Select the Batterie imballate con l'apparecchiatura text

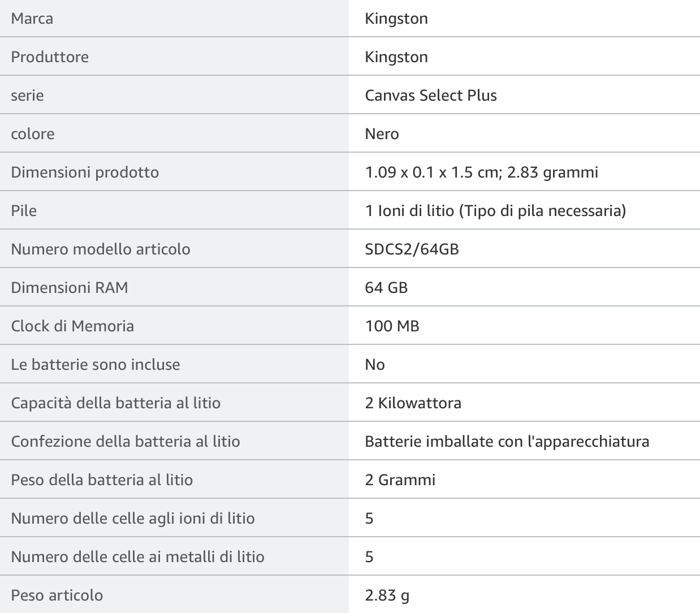click(x=507, y=442)
